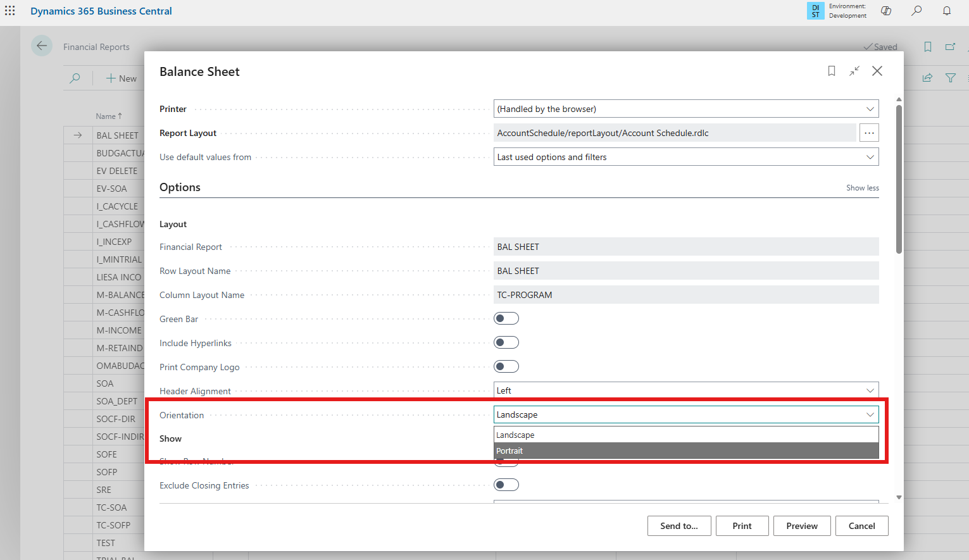
Task: Choose Portrait orientation option
Action: coord(686,451)
